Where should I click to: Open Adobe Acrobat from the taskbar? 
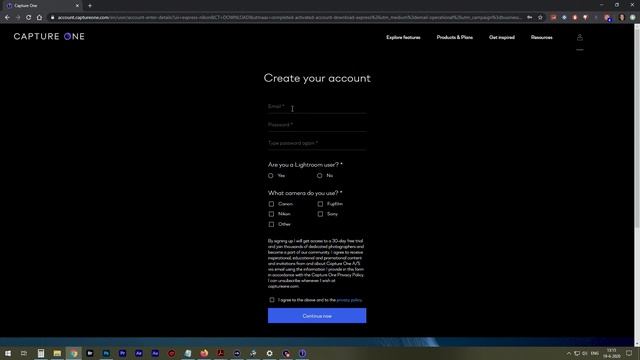220,353
